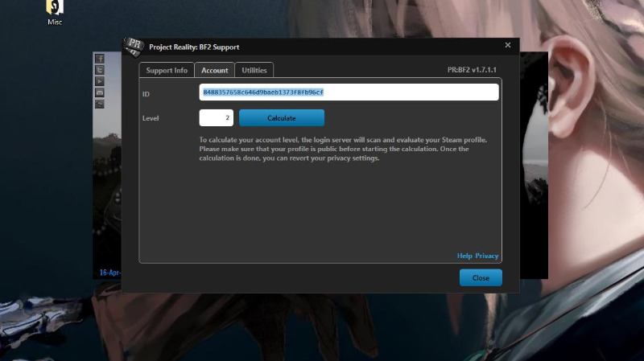The image size is (644, 361).
Task: Open the Privacy link
Action: (x=487, y=256)
